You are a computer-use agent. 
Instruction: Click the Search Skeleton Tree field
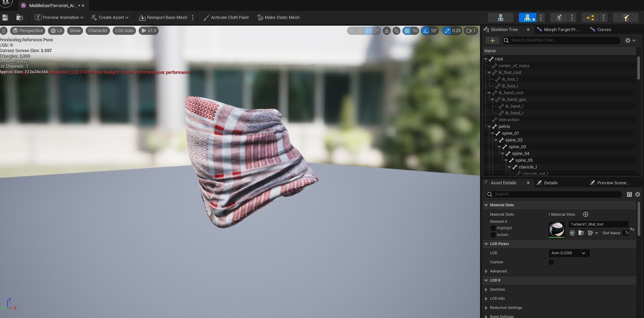pyautogui.click(x=561, y=41)
